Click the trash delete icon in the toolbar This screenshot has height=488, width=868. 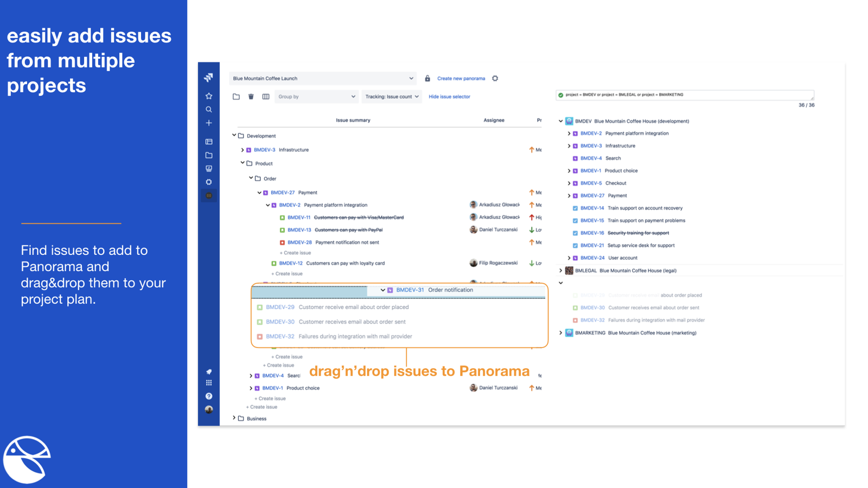pyautogui.click(x=251, y=97)
